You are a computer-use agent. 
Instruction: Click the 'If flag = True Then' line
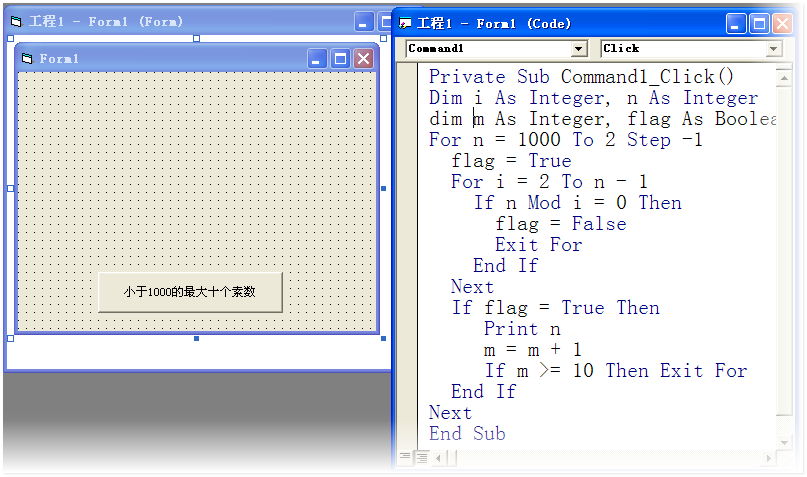(x=555, y=308)
